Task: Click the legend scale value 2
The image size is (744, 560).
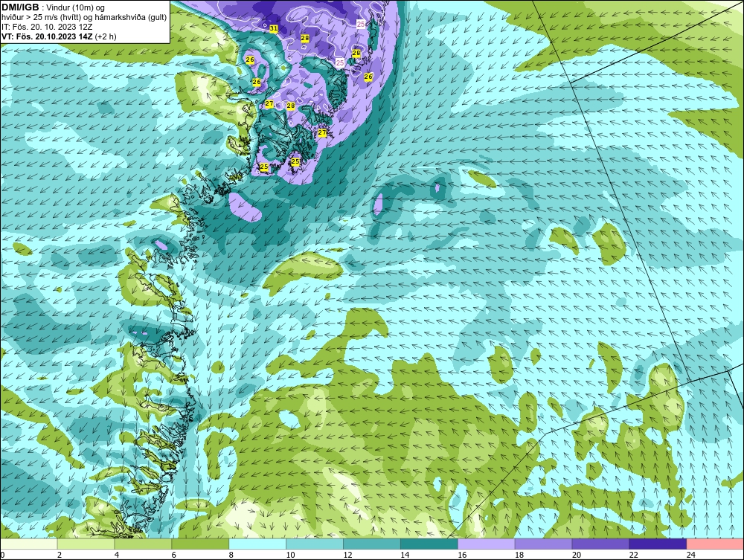Action: pos(60,555)
